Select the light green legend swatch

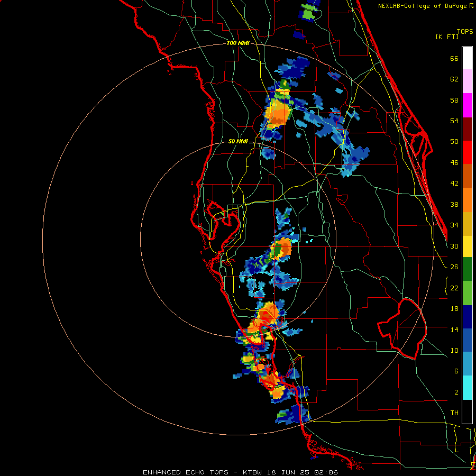(x=467, y=293)
